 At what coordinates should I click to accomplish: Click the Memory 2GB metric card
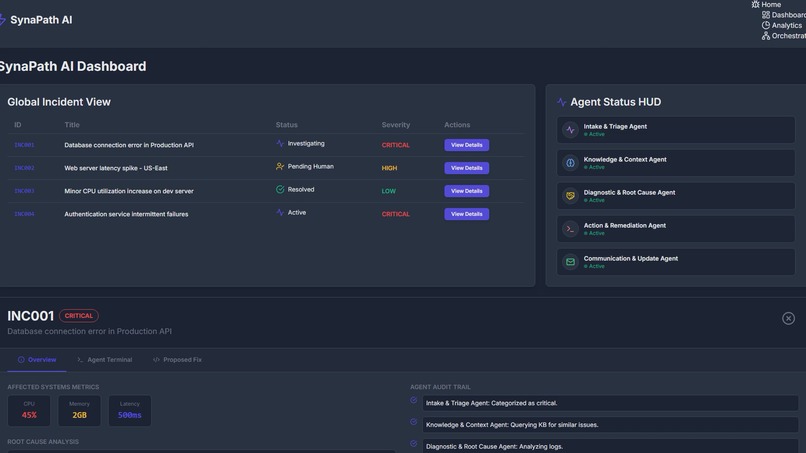[79, 410]
